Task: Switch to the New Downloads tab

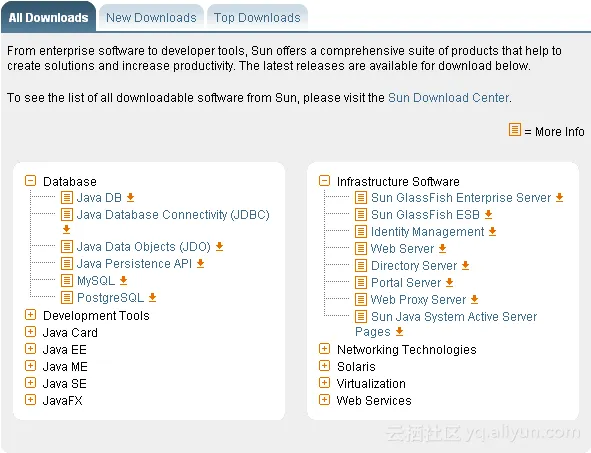Action: click(x=151, y=18)
